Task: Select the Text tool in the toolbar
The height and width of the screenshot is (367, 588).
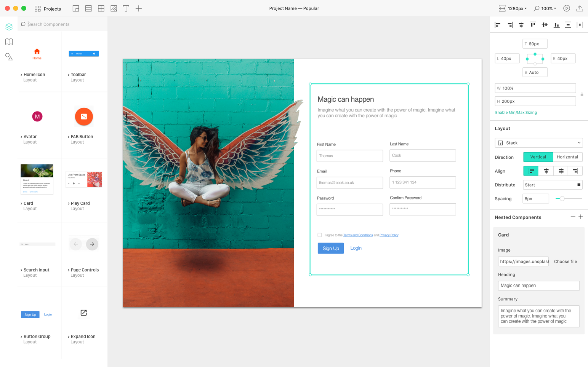Action: click(x=126, y=8)
